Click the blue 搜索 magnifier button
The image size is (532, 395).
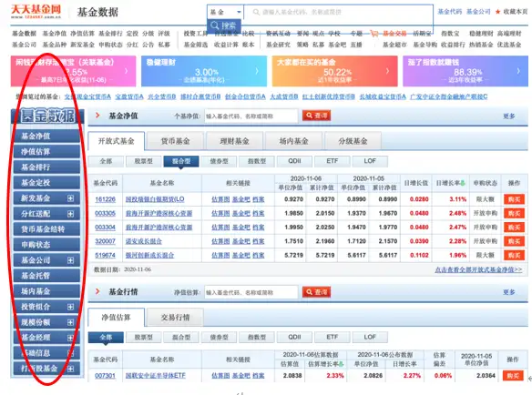[x=223, y=25]
